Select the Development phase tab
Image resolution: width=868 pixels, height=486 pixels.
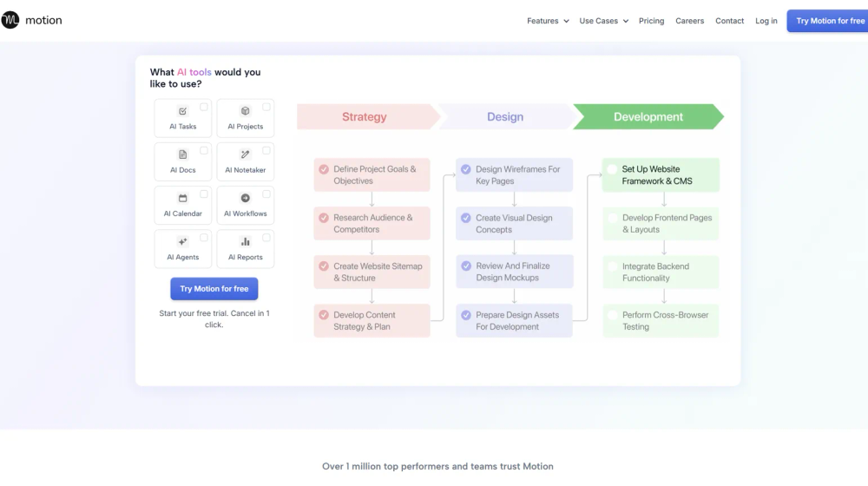click(x=648, y=117)
